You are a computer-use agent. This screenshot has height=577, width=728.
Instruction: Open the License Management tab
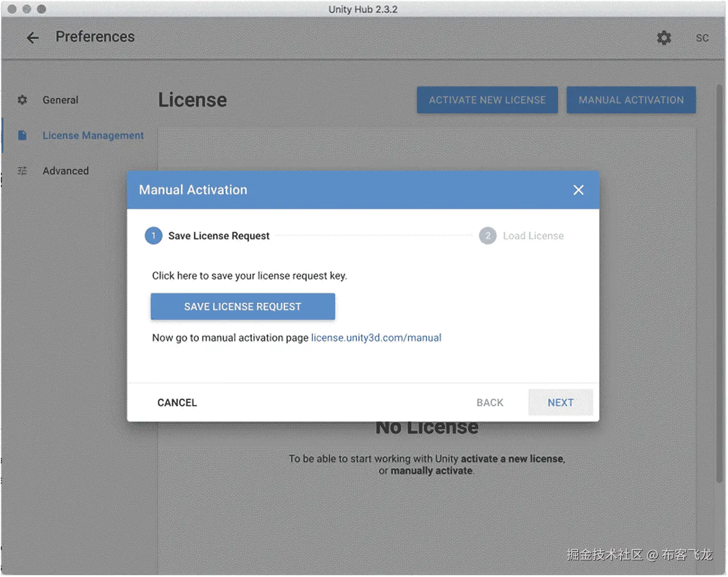[93, 135]
